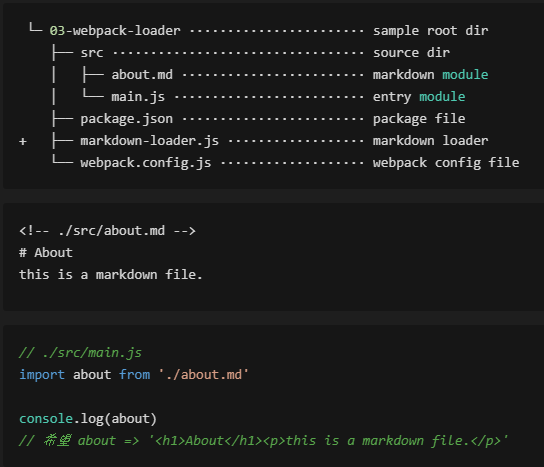Click the plus sign before markdown-loader.js
Image resolution: width=544 pixels, height=467 pixels.
(x=23, y=142)
